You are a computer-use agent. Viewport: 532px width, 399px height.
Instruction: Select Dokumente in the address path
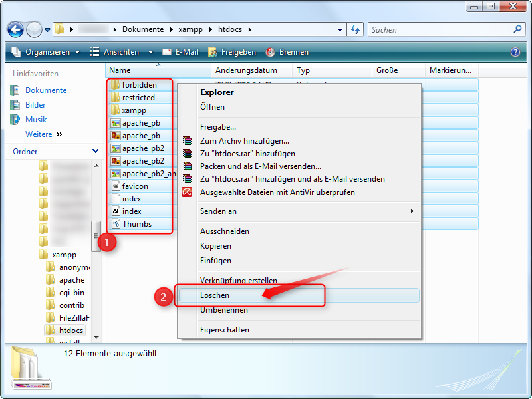pyautogui.click(x=143, y=29)
